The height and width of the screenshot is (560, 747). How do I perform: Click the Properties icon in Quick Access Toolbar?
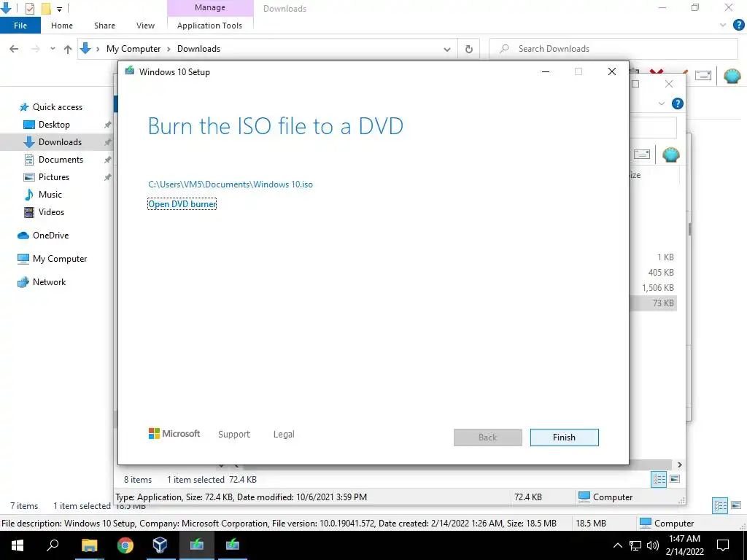[x=29, y=8]
